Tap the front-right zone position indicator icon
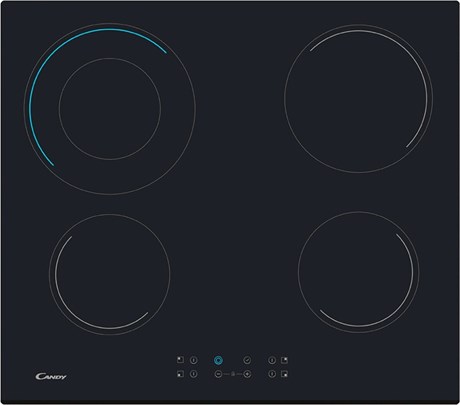This screenshot has height=405, width=460. pos(284,374)
